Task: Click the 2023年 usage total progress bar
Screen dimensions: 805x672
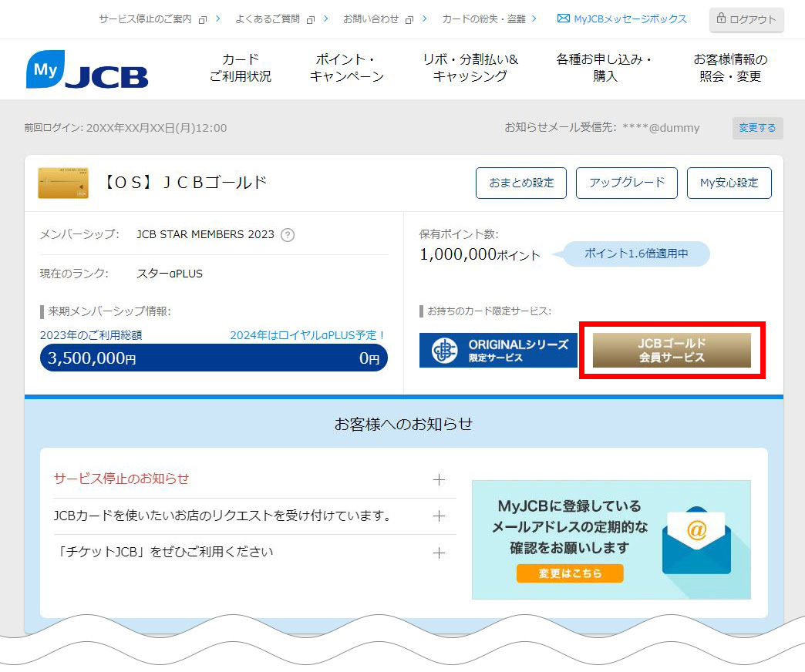Action: (x=214, y=358)
